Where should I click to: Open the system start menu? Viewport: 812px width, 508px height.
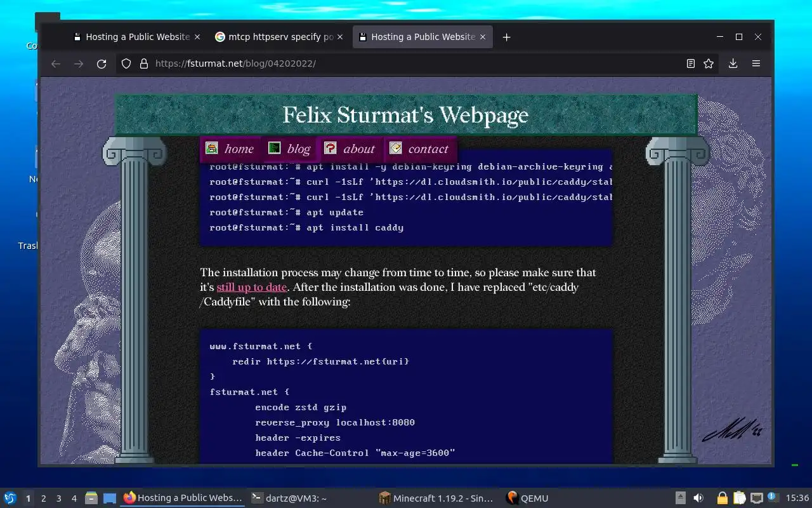pos(10,498)
